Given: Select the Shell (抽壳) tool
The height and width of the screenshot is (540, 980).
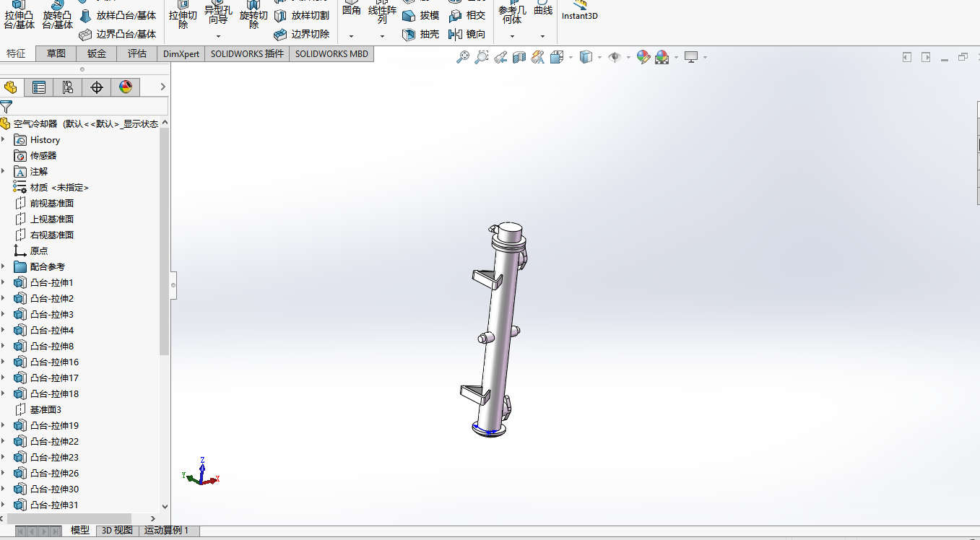Looking at the screenshot, I should (420, 34).
